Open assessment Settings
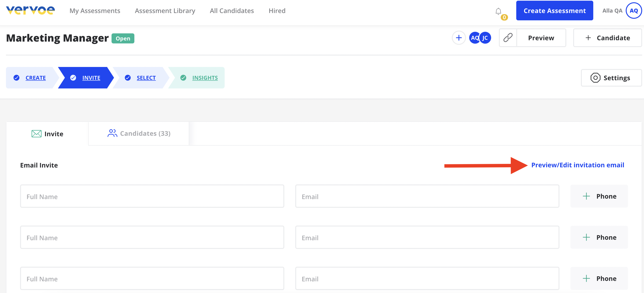The height and width of the screenshot is (293, 644). click(x=611, y=78)
